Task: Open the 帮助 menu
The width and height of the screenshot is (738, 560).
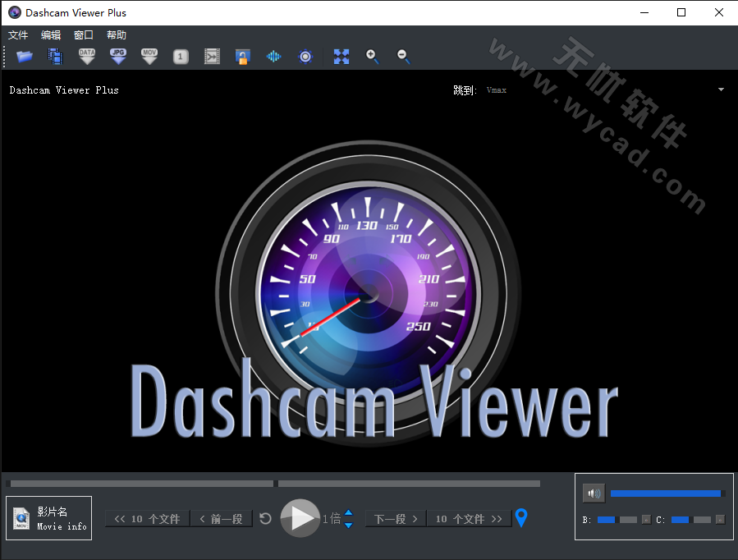Action: point(116,34)
